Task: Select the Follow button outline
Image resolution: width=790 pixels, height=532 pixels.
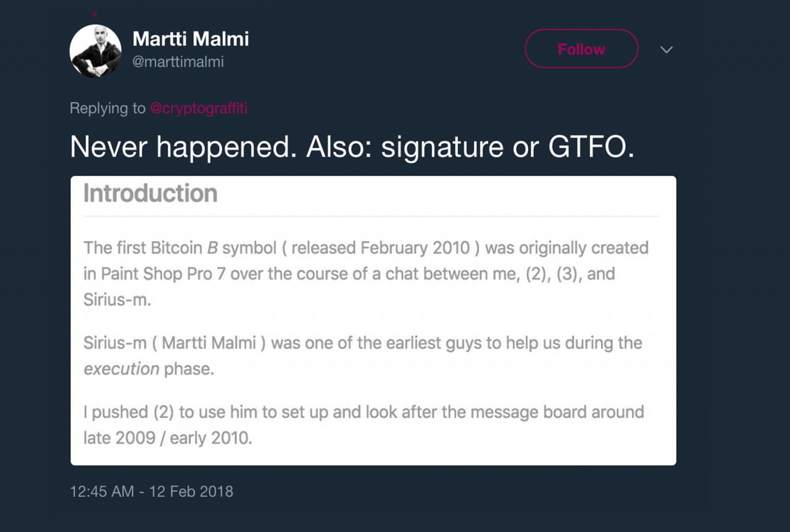Action: click(581, 49)
